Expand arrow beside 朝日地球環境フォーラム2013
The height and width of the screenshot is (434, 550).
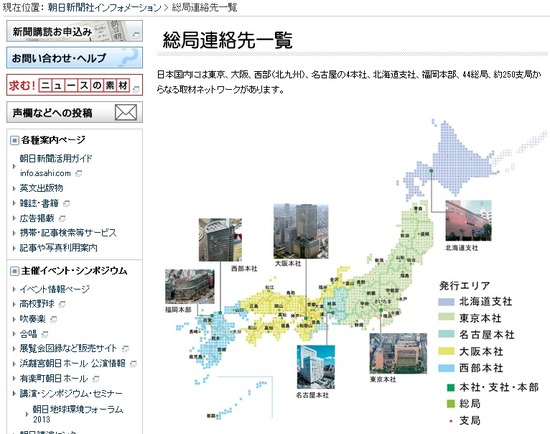[27, 414]
